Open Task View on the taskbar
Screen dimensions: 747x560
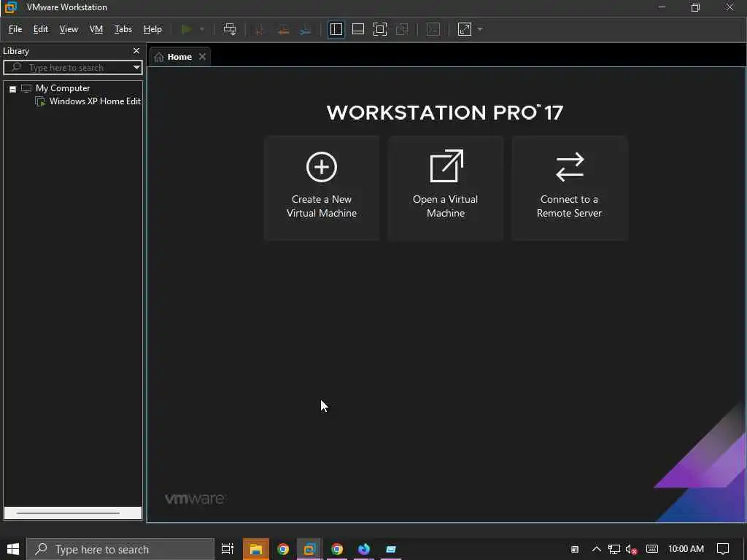[228, 549]
